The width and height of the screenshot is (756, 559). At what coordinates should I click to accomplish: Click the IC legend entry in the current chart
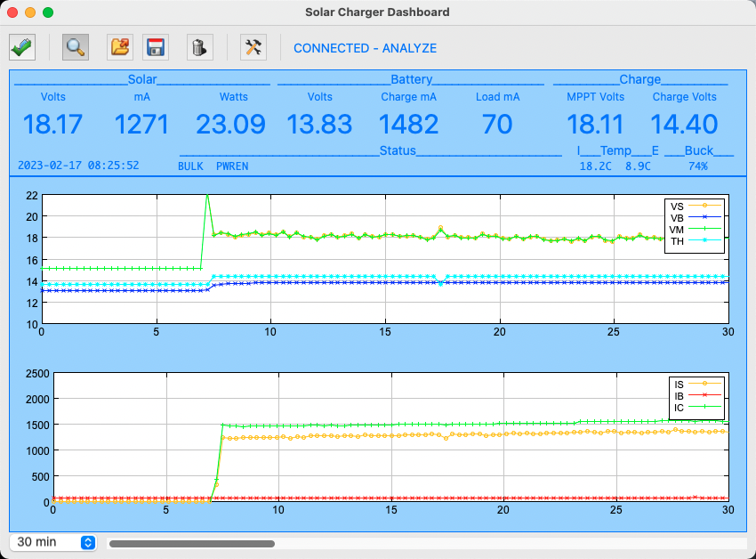pos(697,408)
